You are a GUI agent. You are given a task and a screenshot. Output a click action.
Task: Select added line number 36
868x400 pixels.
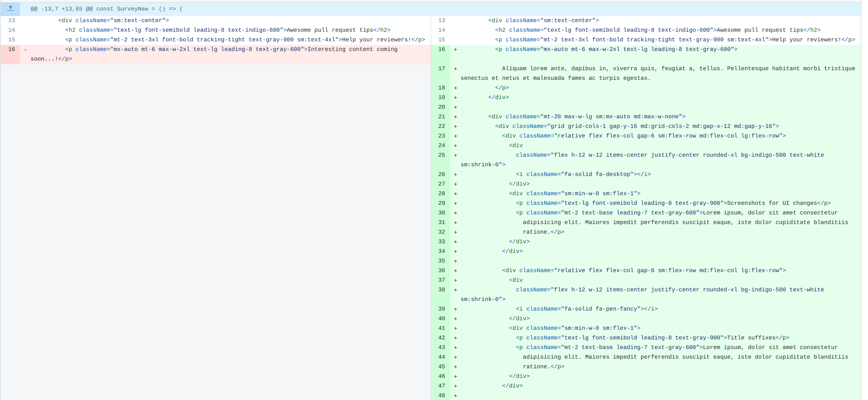coord(441,271)
